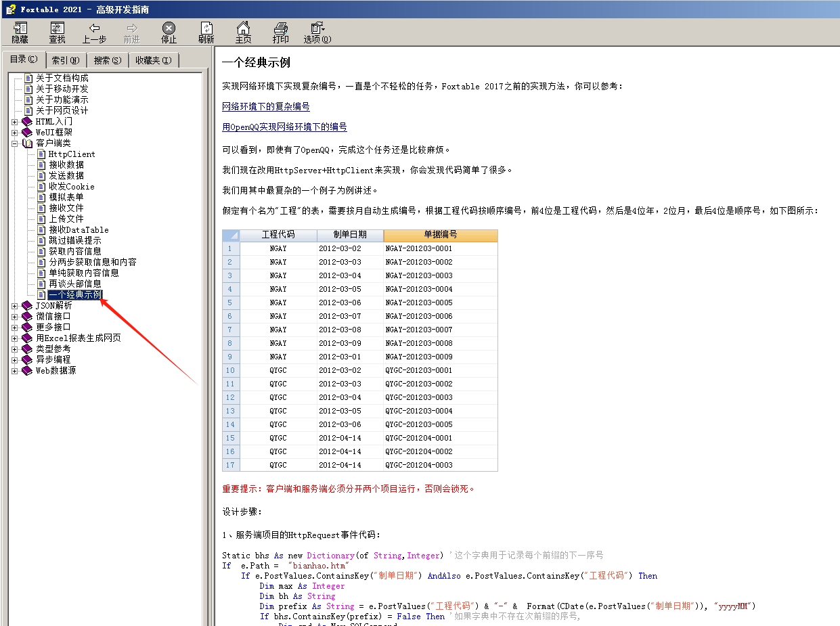Image resolution: width=840 pixels, height=626 pixels.
Task: Open the 关于功能演示 topic
Action: click(62, 100)
